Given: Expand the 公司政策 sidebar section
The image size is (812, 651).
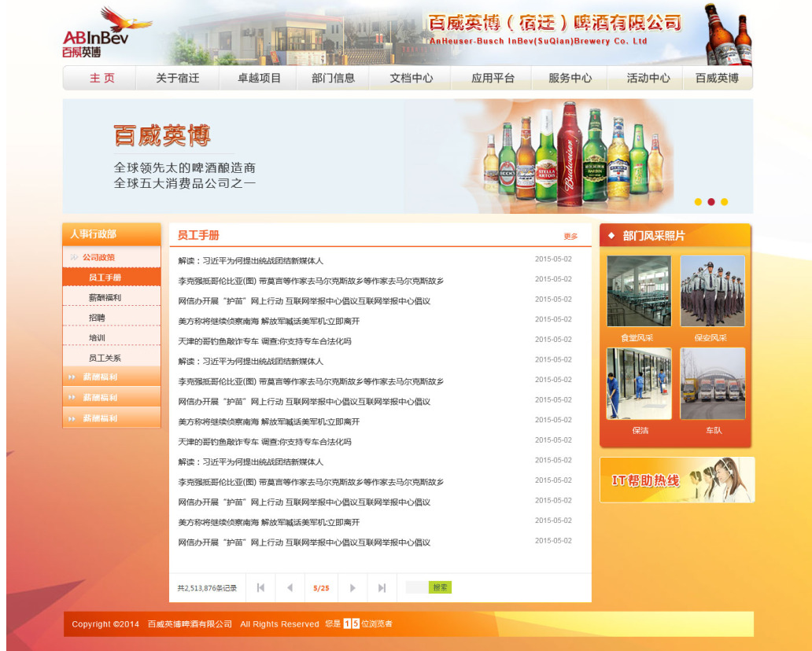Looking at the screenshot, I should (112, 257).
